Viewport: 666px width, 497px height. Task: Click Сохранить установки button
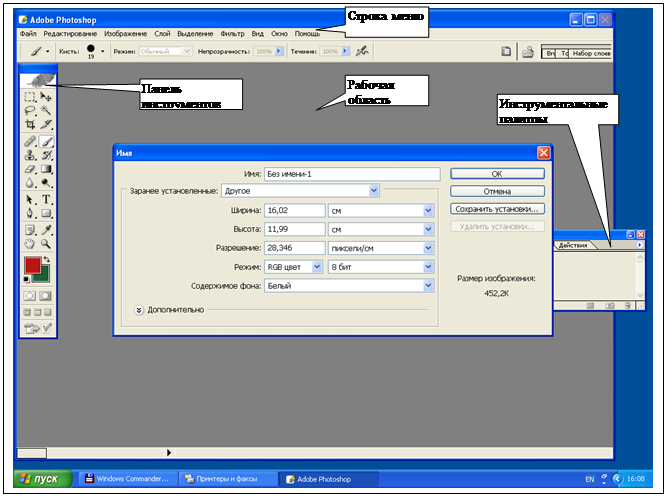pos(497,209)
